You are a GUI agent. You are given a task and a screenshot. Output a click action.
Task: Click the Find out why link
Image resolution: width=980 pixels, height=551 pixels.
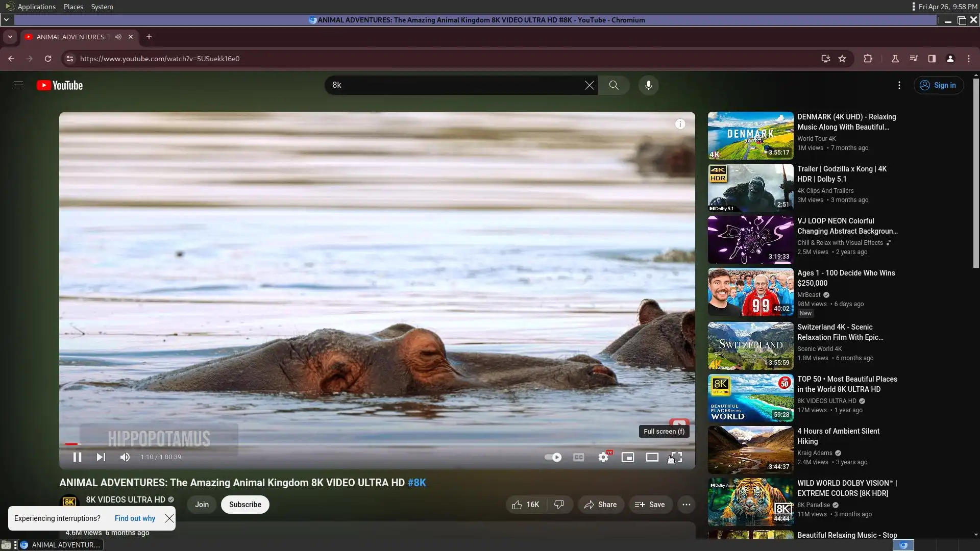tap(135, 518)
